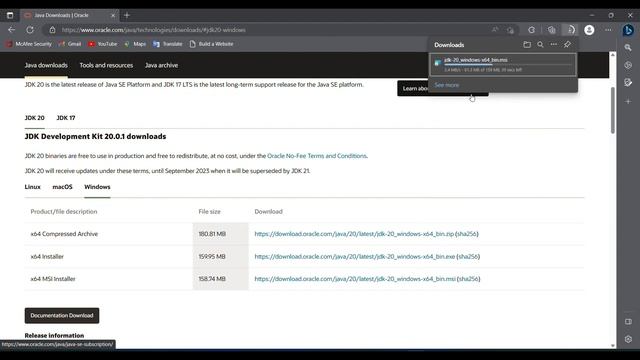The width and height of the screenshot is (640, 360).
Task: Click the MSI download progress bar
Action: pos(508,64)
